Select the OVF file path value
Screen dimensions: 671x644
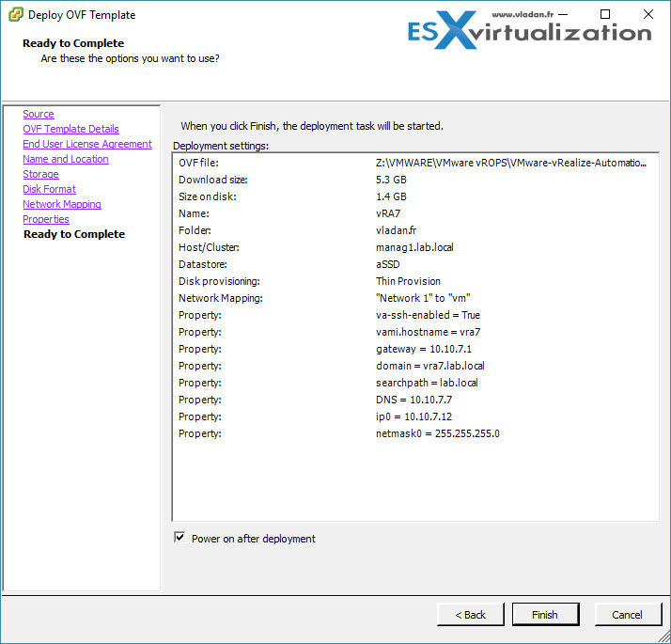(x=511, y=163)
